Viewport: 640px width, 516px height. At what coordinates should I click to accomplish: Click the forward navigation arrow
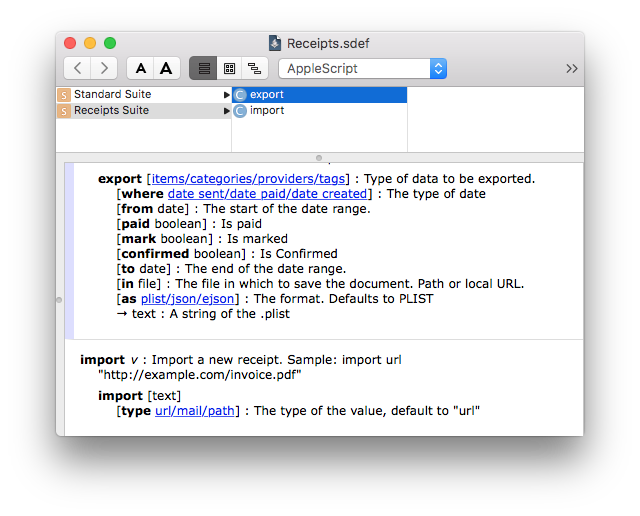click(x=104, y=68)
